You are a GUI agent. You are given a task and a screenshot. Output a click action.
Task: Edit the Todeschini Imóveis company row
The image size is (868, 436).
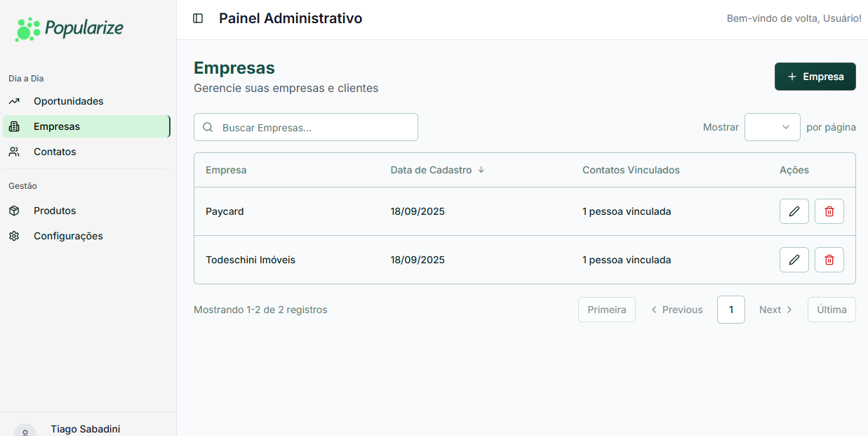(x=794, y=260)
